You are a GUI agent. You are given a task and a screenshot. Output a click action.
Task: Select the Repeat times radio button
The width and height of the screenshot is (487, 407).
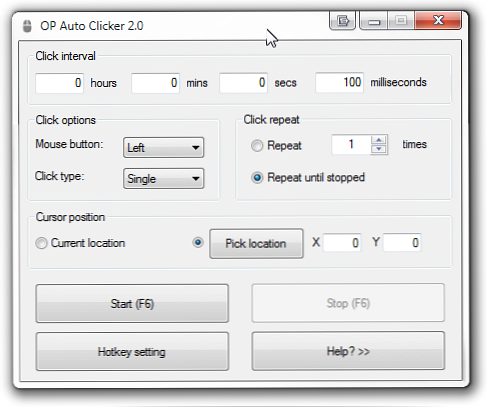pos(257,146)
